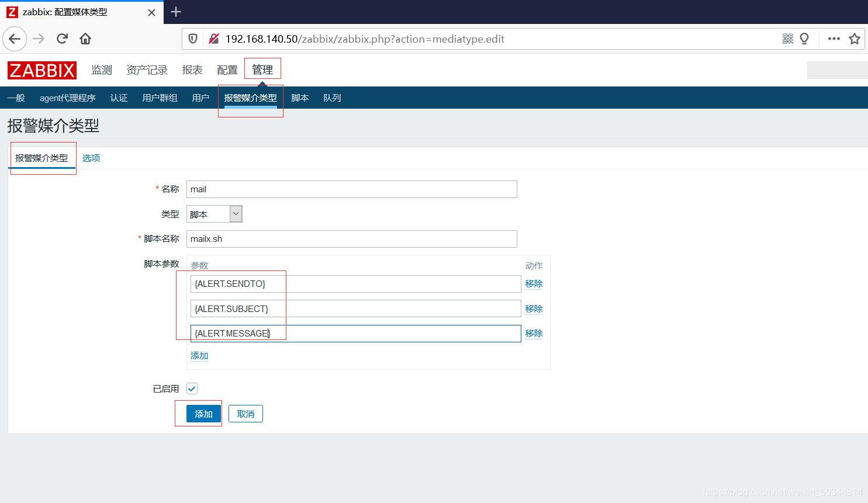Viewport: 868px width, 503px height.
Task: Open the 报表 main menu
Action: [x=192, y=70]
